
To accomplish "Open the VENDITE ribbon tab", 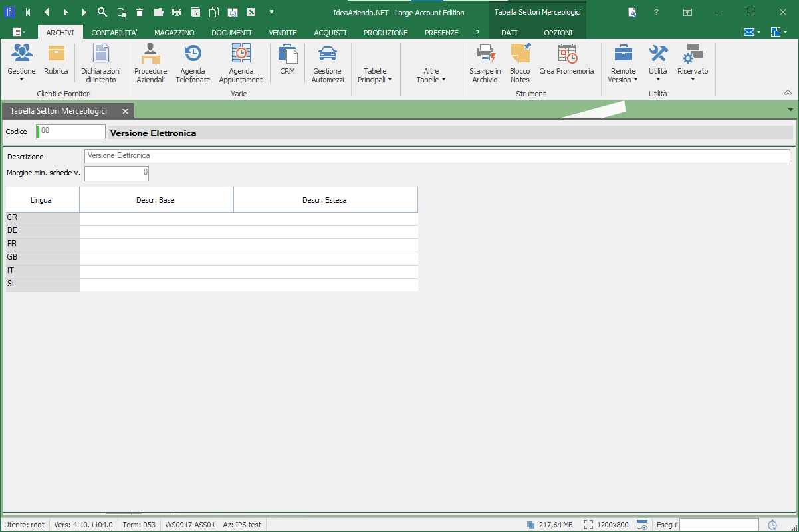I will coord(283,32).
